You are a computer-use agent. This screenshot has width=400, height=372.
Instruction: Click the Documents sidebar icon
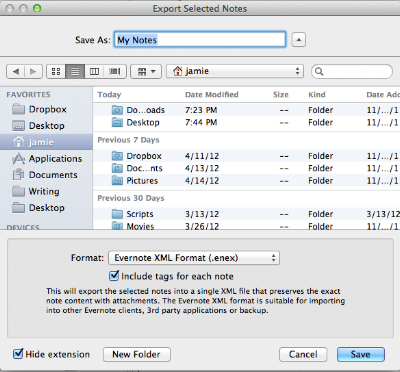point(18,174)
